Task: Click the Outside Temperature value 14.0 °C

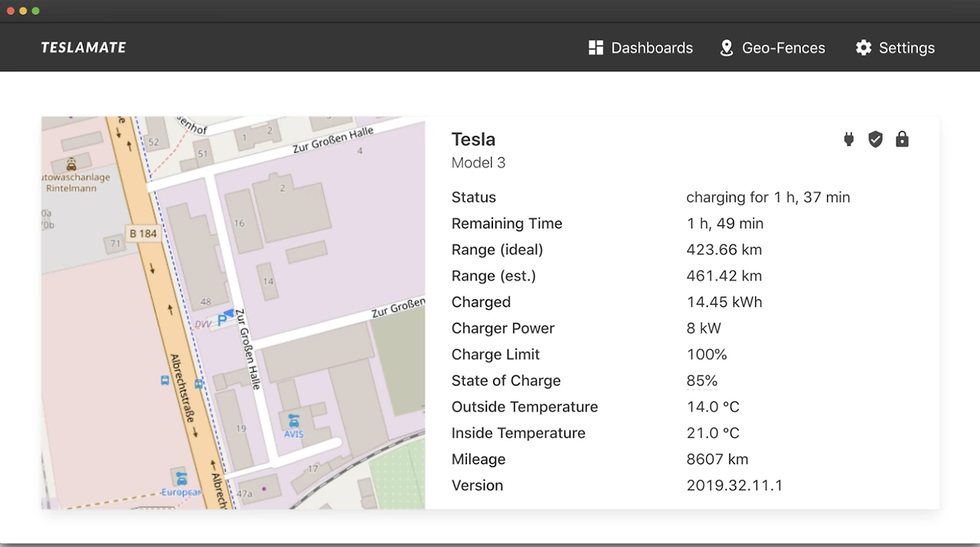Action: 713,407
